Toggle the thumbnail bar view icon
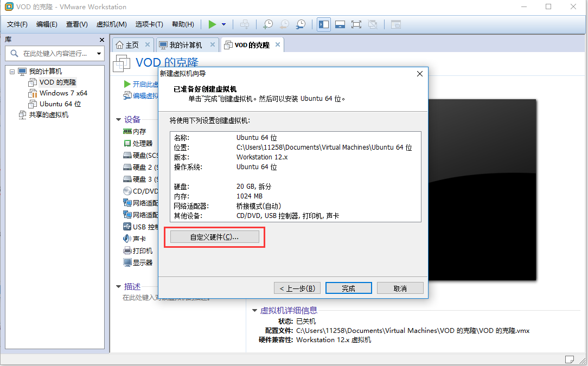The width and height of the screenshot is (588, 366). coord(340,24)
